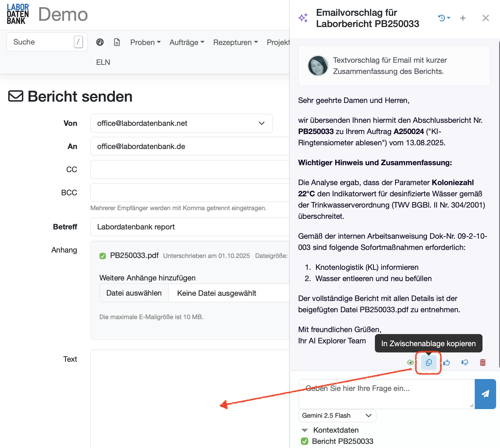Click the dashboard gauge icon in navbar
The height and width of the screenshot is (448, 500).
(x=100, y=42)
